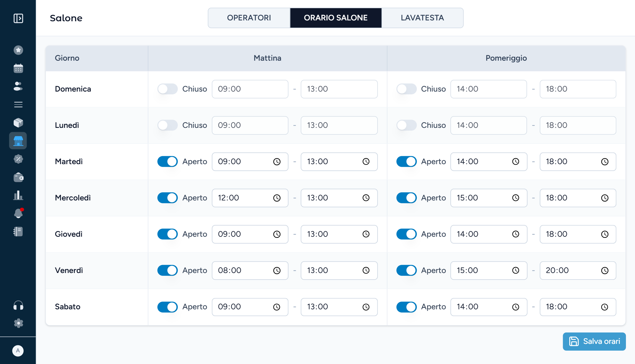
Task: Expand the sidebar panel icon
Action: click(18, 18)
